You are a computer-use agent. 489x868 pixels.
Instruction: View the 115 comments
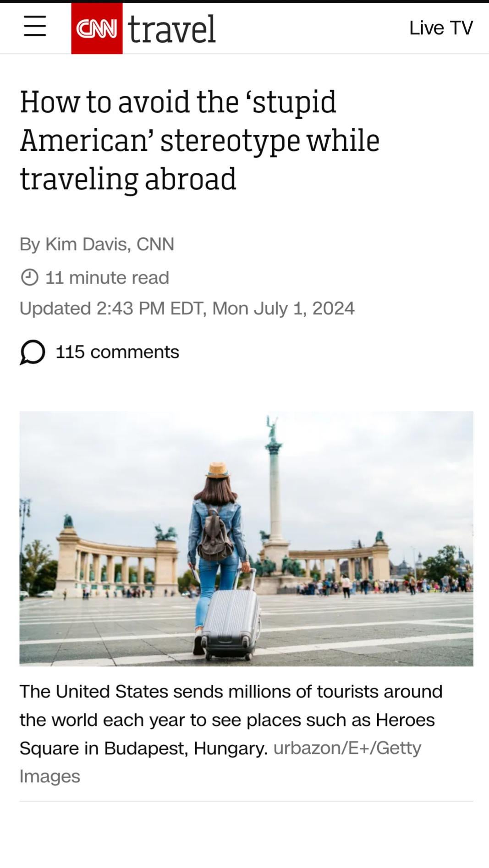pos(117,352)
